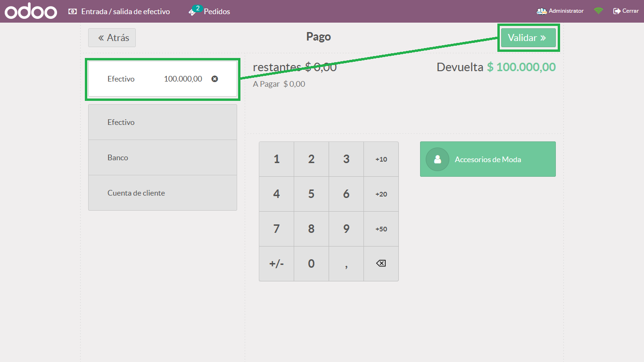
Task: Toggle sign with the +/- key
Action: (276, 263)
